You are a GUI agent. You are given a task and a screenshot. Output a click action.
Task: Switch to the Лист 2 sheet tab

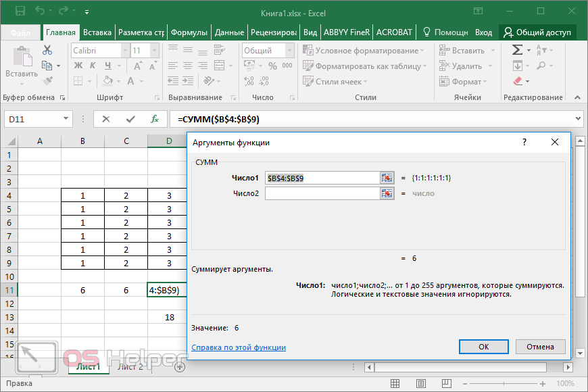(130, 367)
